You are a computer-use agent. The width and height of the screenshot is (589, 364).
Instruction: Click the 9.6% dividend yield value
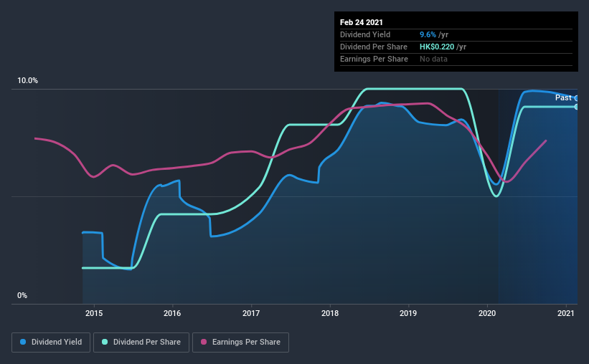click(428, 34)
